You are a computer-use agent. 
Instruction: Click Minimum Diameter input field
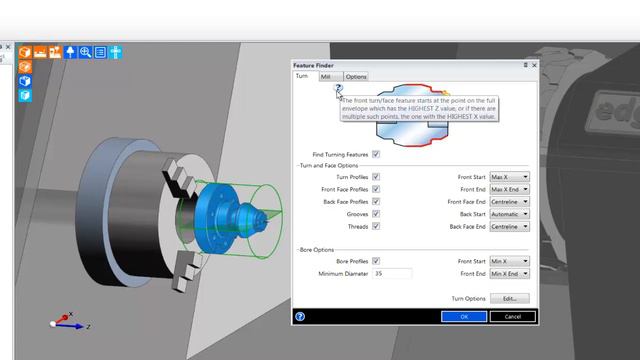pos(392,273)
